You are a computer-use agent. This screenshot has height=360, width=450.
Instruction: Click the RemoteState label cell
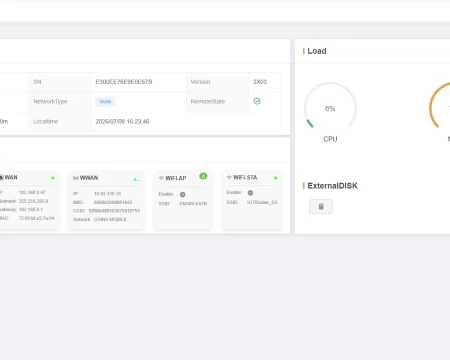point(217,101)
